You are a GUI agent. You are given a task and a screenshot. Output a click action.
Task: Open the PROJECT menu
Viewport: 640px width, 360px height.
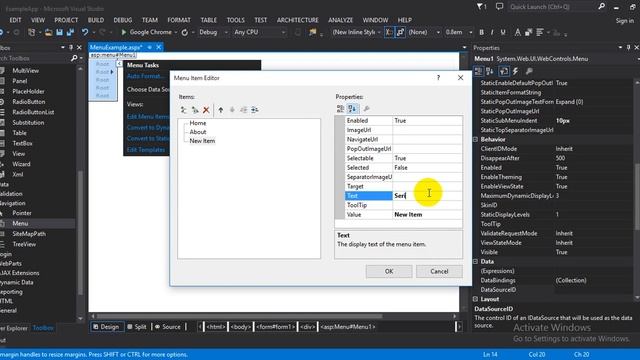coord(66,20)
